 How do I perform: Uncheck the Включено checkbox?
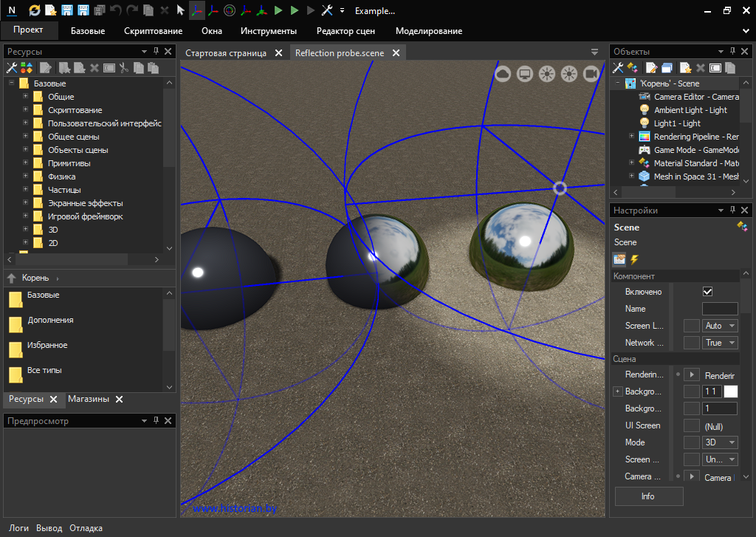pyautogui.click(x=707, y=292)
